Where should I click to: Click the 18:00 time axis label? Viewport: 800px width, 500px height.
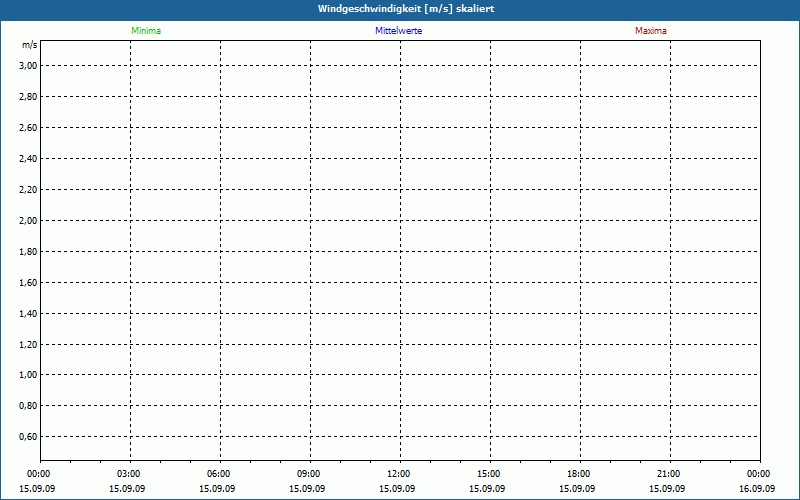click(579, 474)
